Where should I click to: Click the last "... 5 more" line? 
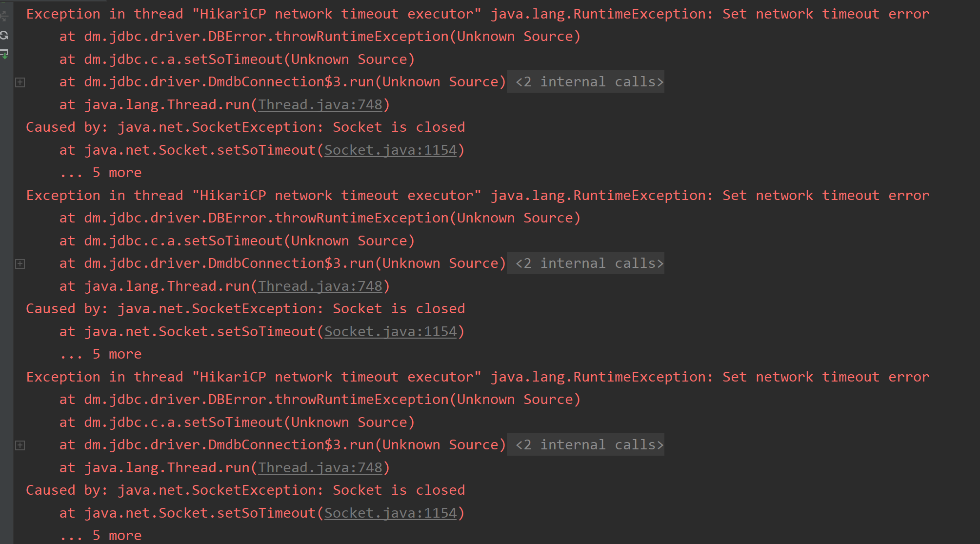coord(101,536)
